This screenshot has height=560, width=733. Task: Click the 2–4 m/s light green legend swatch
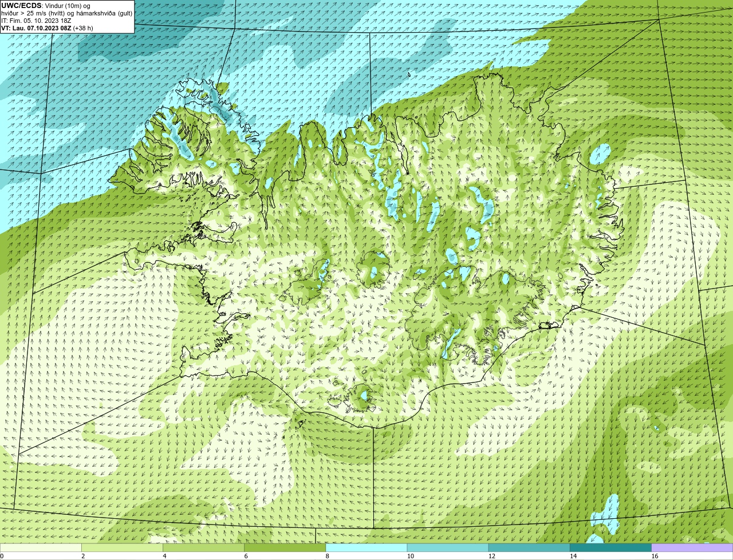(122, 547)
